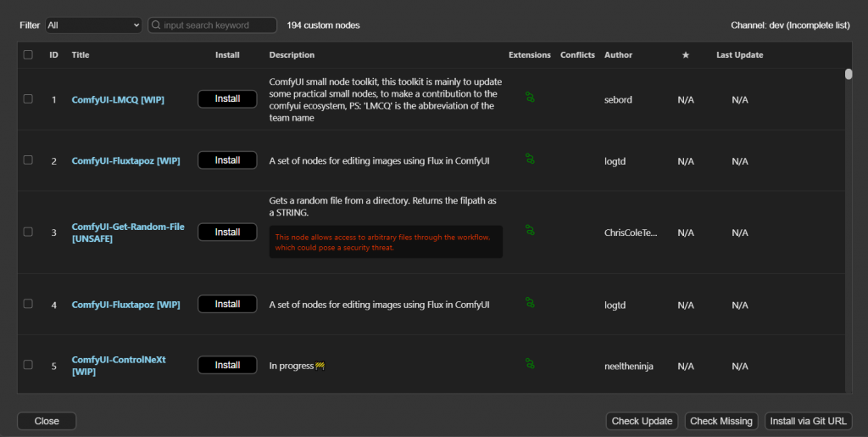
Task: Sort by the ID column header
Action: [53, 55]
